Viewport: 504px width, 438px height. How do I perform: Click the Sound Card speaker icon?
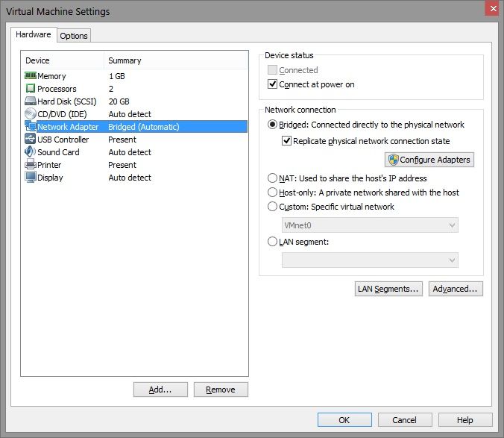point(31,151)
